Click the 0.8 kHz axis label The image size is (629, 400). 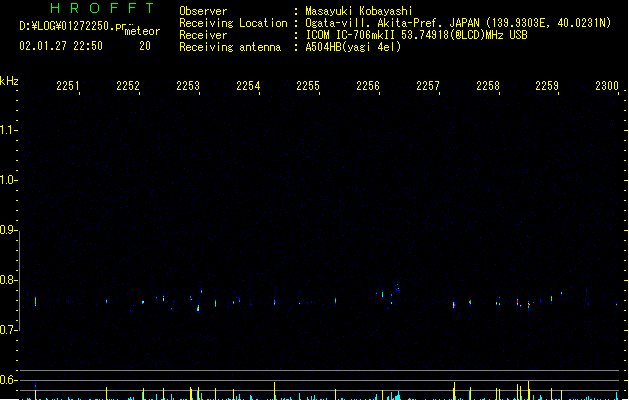click(7, 280)
